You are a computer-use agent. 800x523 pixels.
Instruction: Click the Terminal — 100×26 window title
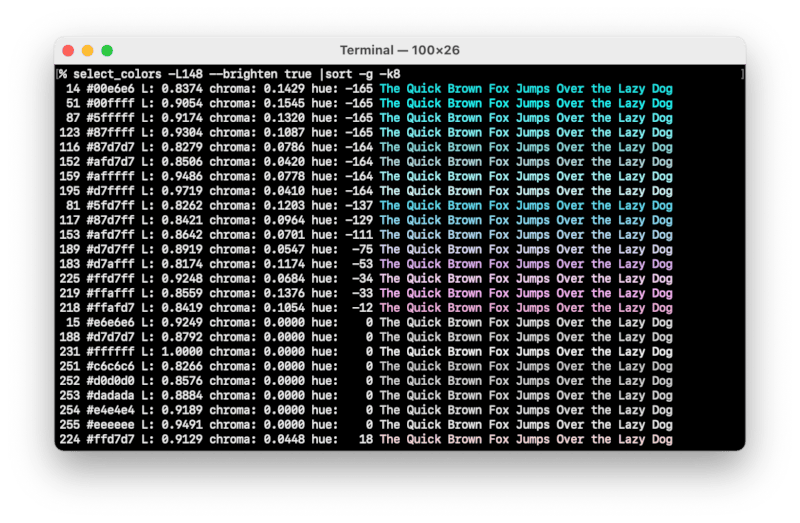click(x=400, y=50)
